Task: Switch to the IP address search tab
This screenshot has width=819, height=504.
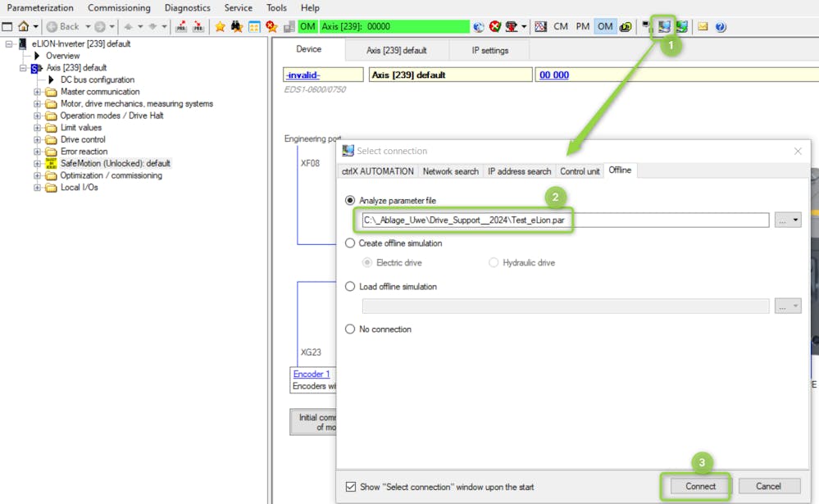Action: [x=519, y=171]
